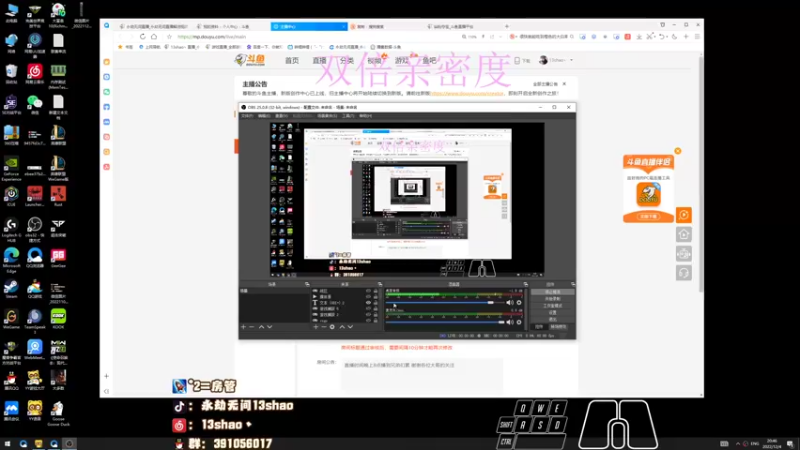The width and height of the screenshot is (800, 450).
Task: Open OBS source properties gear icon
Action: pos(332,327)
